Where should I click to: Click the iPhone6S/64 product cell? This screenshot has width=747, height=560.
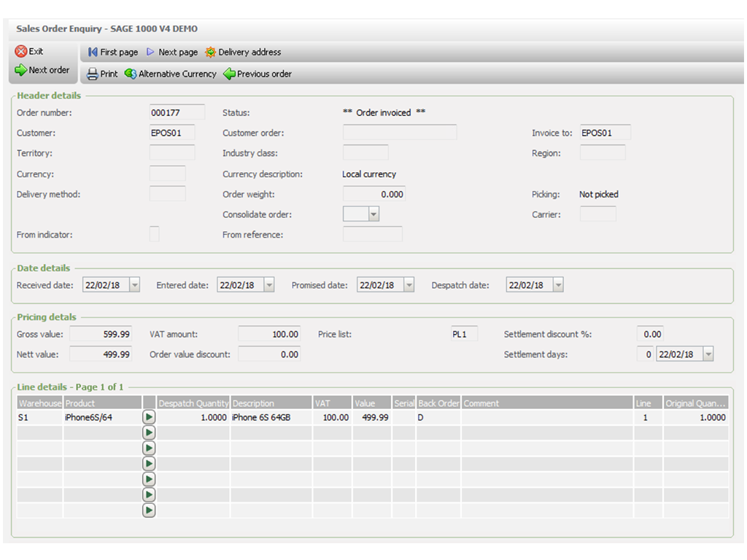tap(102, 418)
